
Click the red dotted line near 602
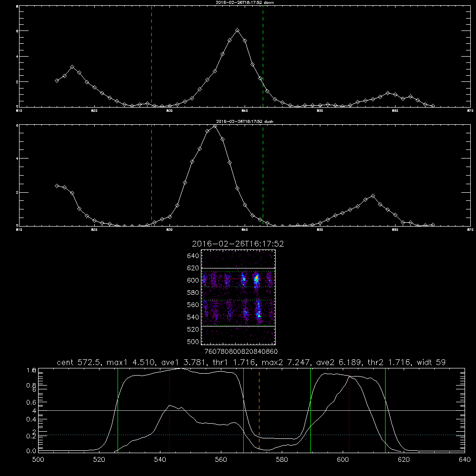349,410
